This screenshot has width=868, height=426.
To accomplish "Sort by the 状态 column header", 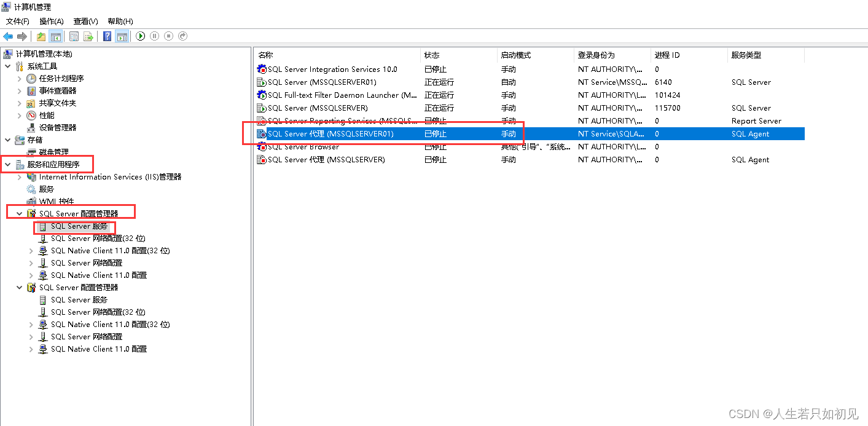I will (459, 55).
